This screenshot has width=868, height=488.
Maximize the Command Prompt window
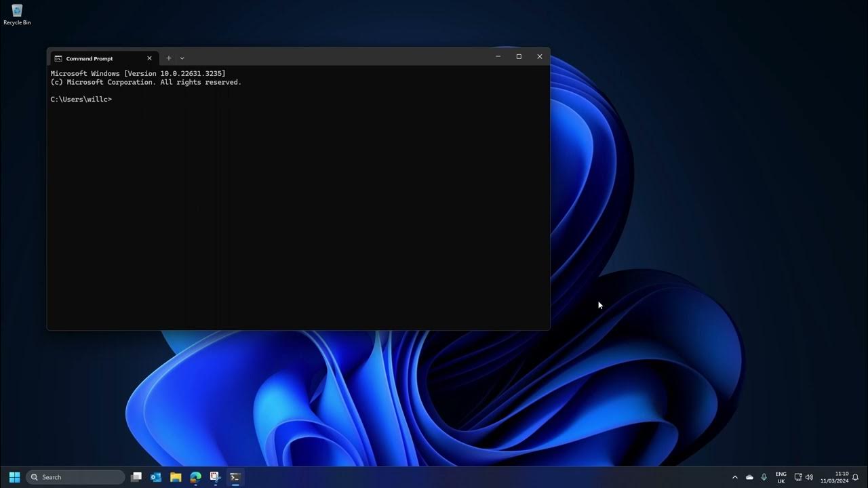519,57
